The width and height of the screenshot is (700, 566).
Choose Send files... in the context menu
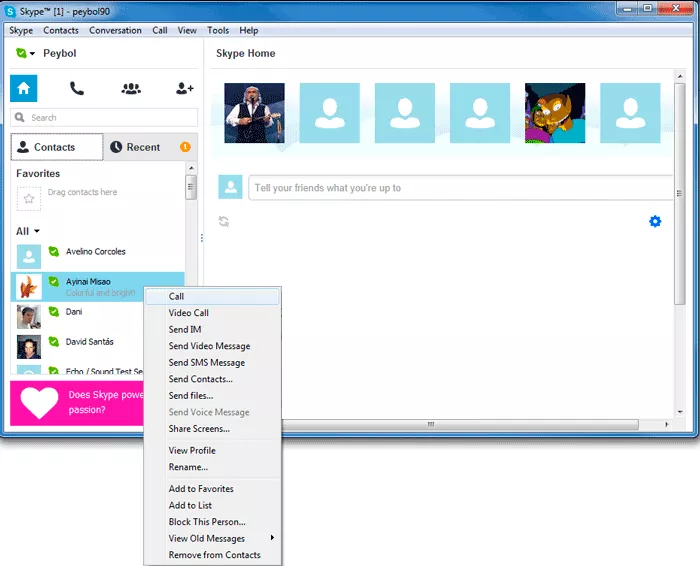click(213, 395)
